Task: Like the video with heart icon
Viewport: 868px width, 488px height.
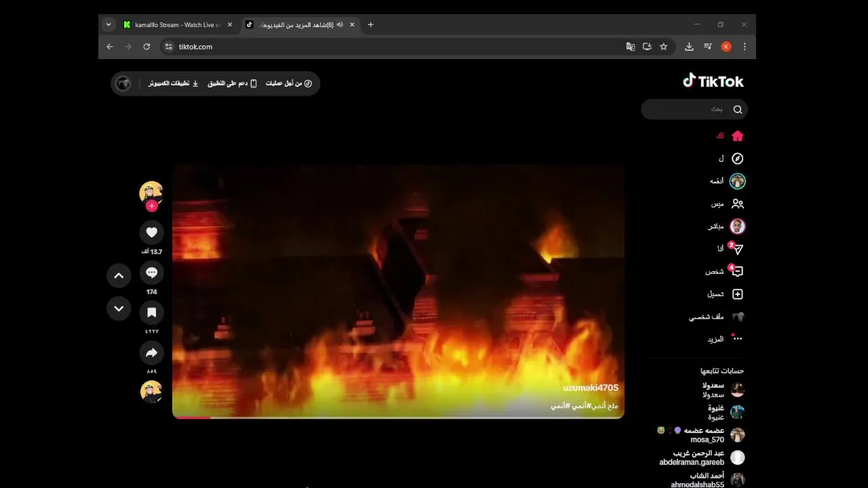Action: coord(152,232)
